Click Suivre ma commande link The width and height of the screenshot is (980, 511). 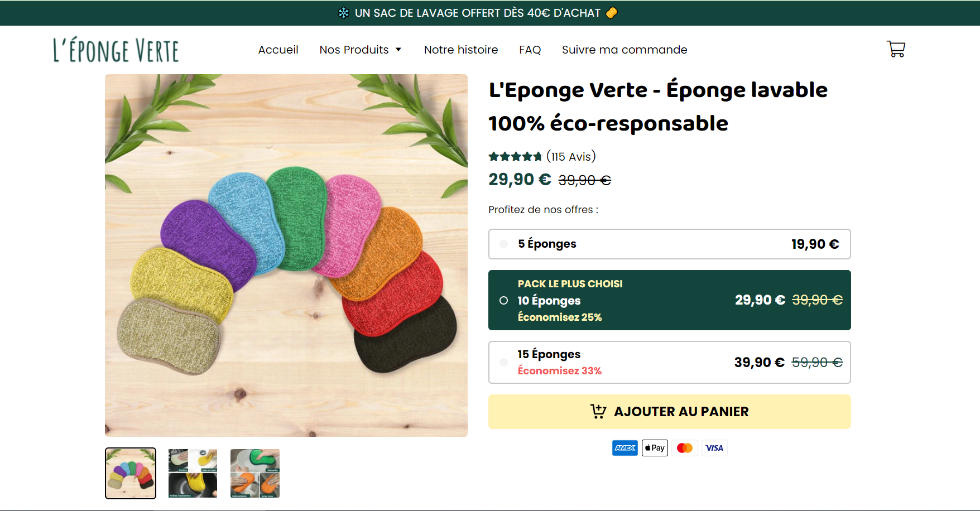624,50
